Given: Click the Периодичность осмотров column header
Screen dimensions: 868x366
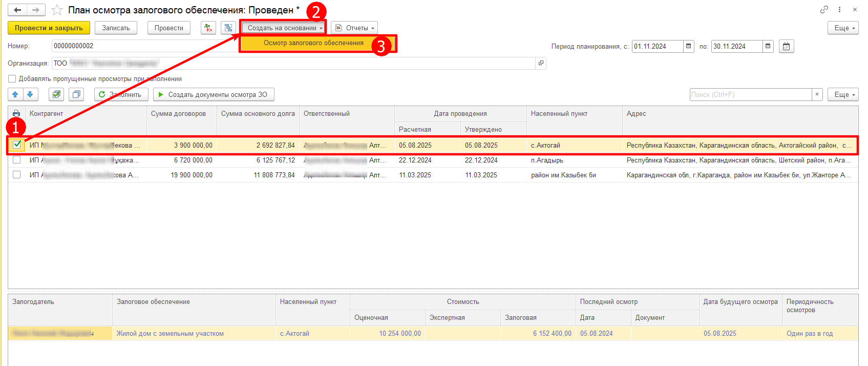Looking at the screenshot, I should pyautogui.click(x=820, y=310).
